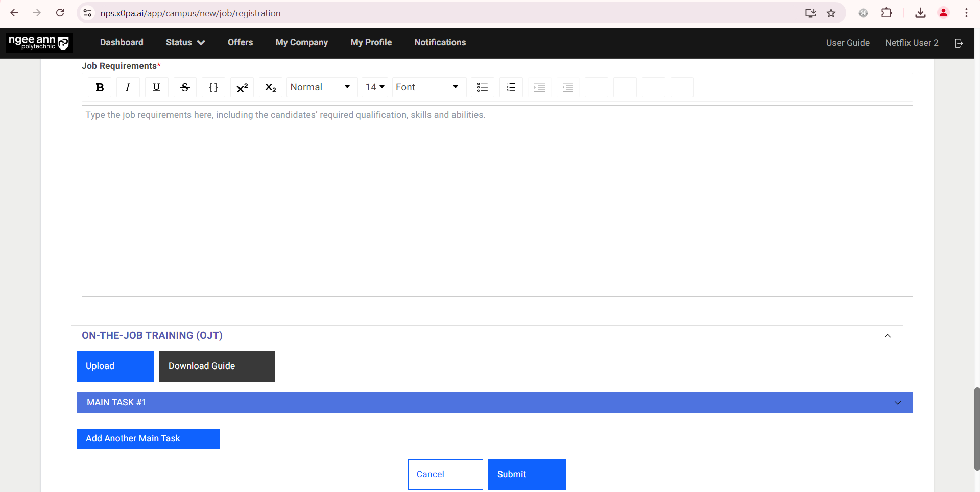Open the Font family dropdown
The image size is (980, 492).
[x=428, y=87]
